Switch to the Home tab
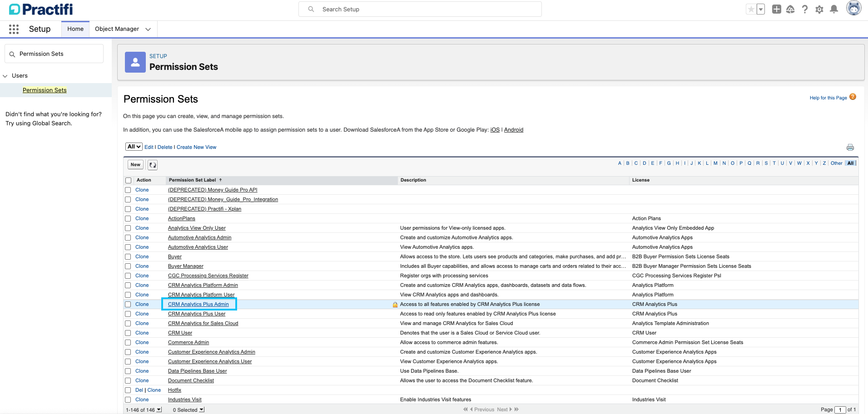Screen dimensions: 868x414 pos(75,29)
